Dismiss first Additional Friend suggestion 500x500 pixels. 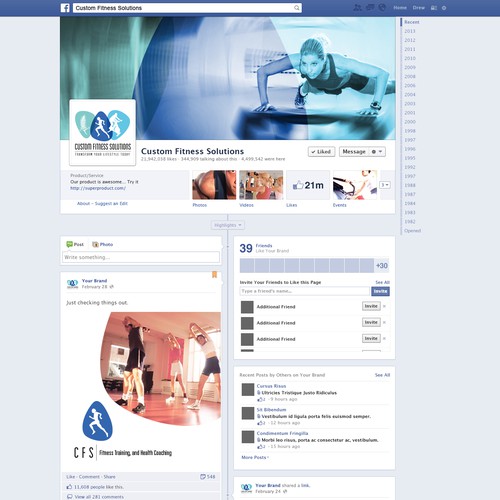[x=384, y=306]
